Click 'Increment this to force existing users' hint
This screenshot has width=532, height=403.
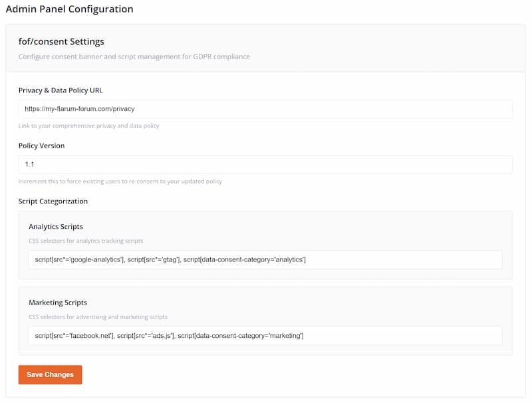(120, 182)
